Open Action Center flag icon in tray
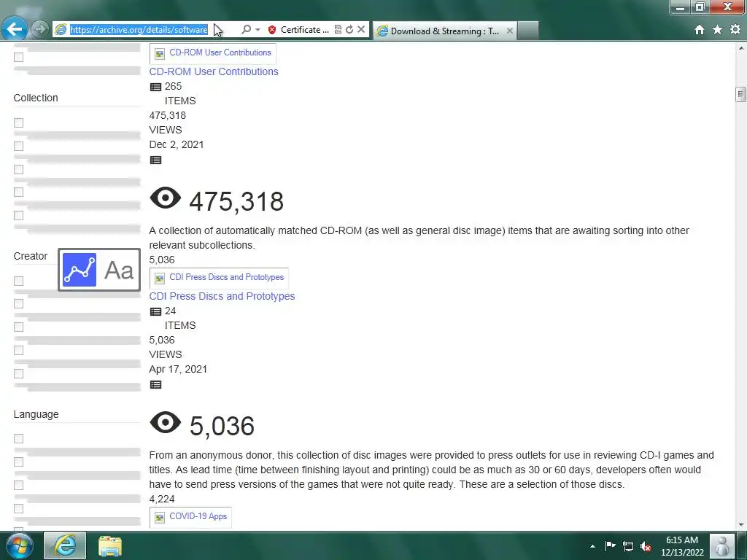 tap(611, 545)
